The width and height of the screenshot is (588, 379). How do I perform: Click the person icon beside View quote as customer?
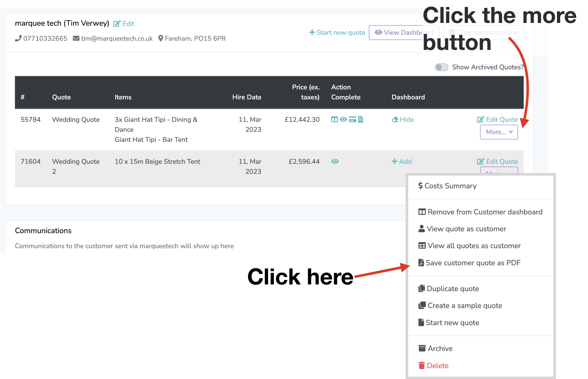[x=422, y=229]
